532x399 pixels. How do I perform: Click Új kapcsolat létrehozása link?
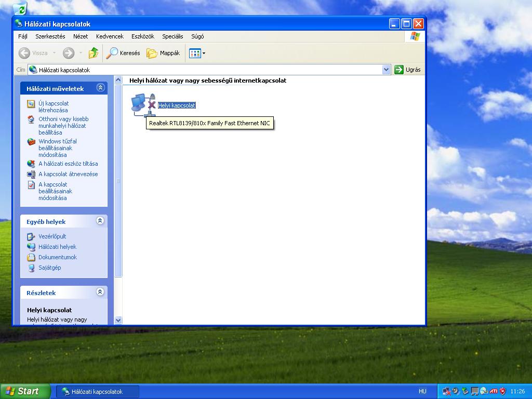[x=54, y=107]
